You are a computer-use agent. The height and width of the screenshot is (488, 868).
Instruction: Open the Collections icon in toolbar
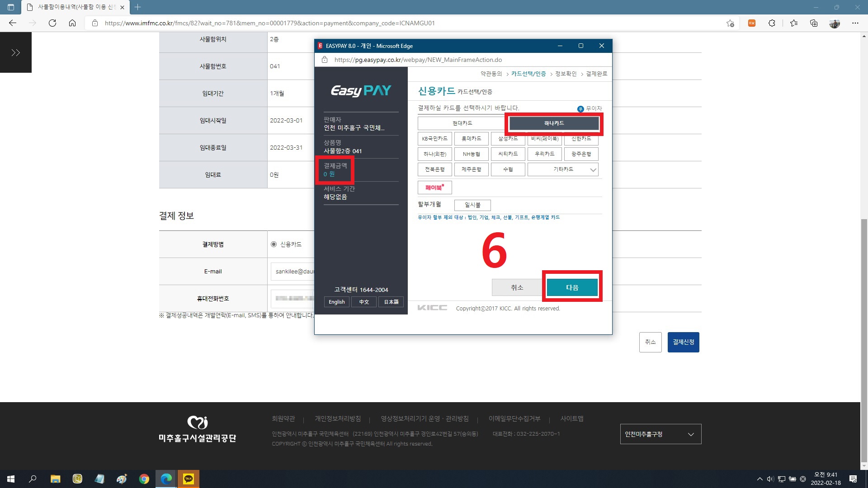point(814,23)
